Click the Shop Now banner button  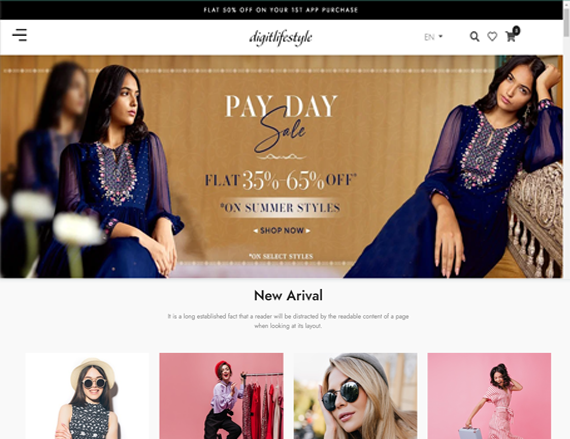(x=282, y=230)
